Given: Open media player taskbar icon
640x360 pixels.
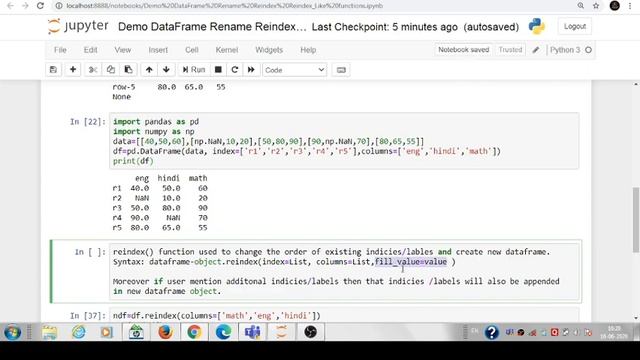Looking at the screenshot, I should click(107, 332).
